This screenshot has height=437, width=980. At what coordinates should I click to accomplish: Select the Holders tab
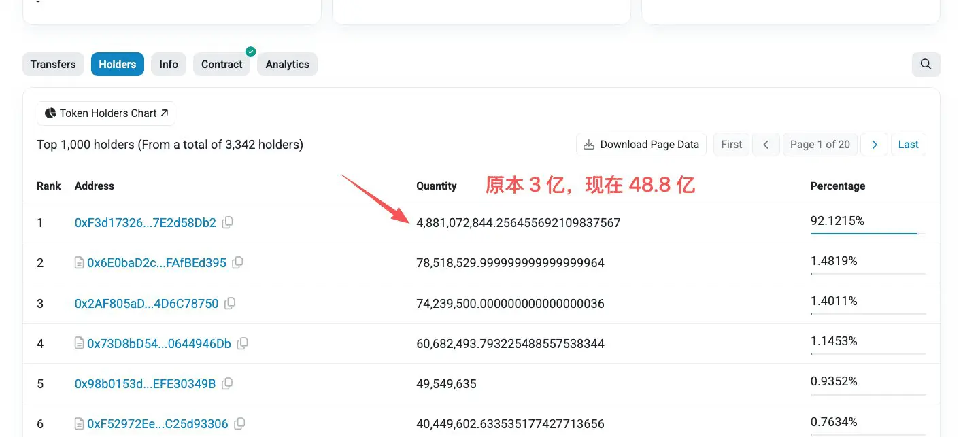point(118,64)
